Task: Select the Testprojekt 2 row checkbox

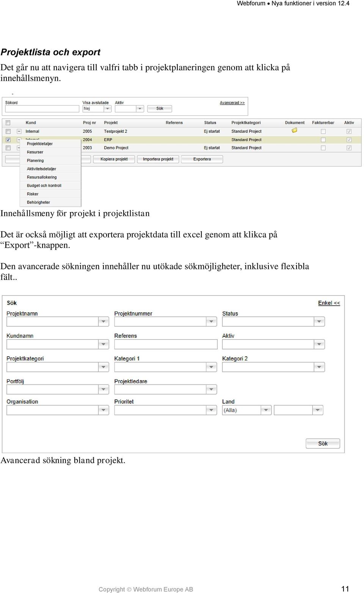Action: 8,131
